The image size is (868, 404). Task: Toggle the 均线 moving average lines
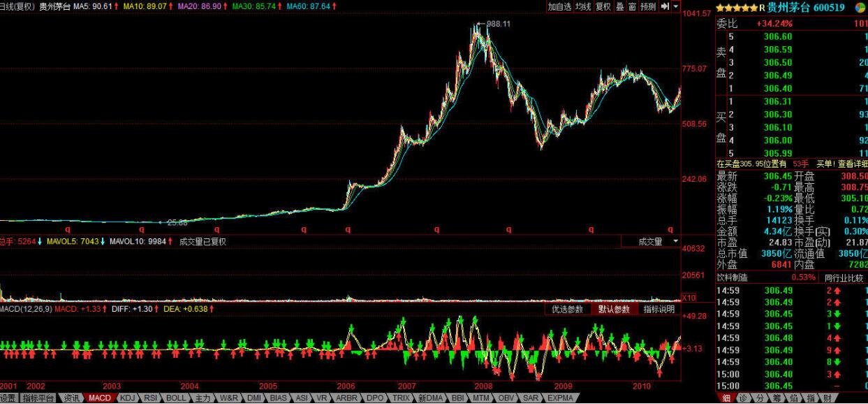point(583,6)
